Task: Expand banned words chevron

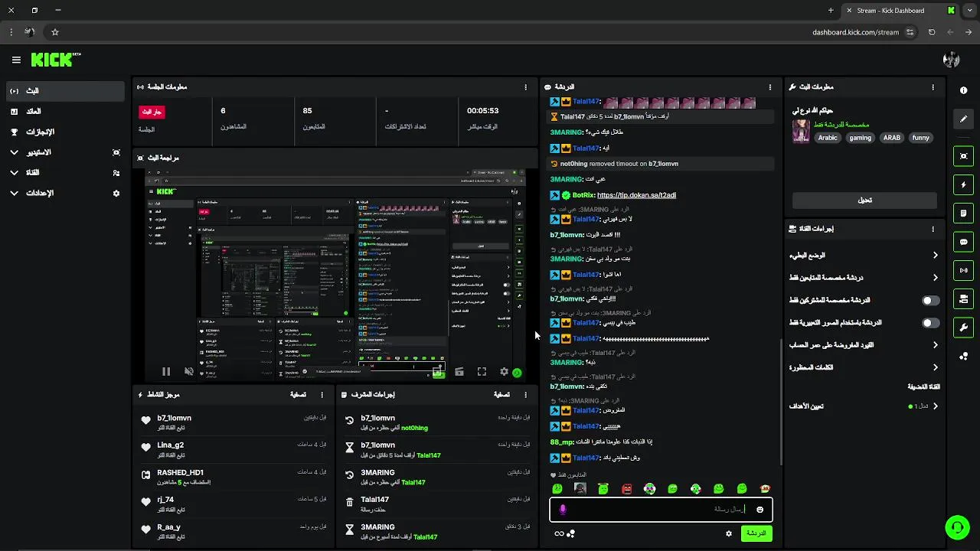Action: (x=935, y=367)
